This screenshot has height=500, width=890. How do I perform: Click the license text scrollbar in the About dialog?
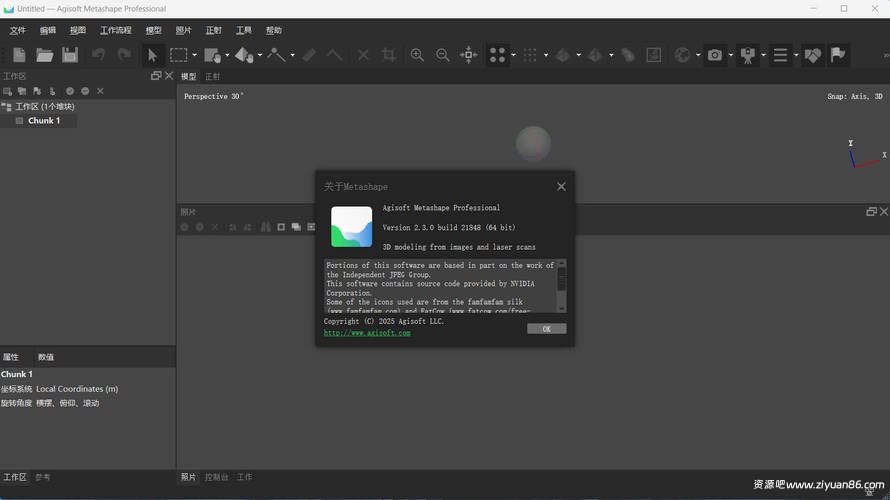561,284
